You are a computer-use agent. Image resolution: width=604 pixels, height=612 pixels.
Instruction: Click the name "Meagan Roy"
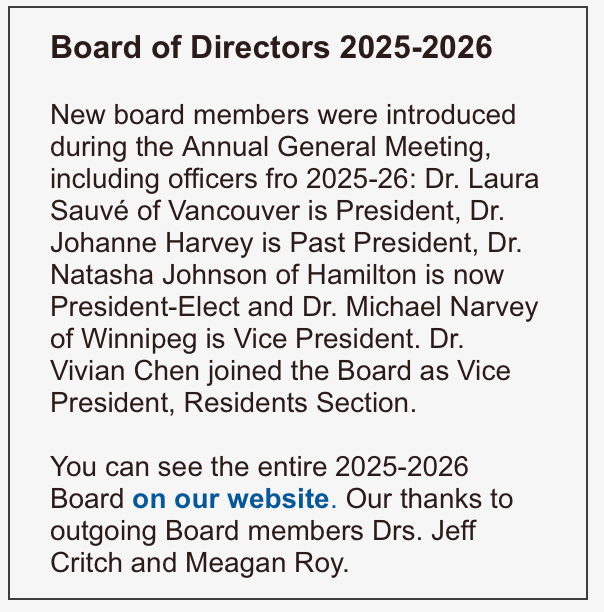click(267, 563)
